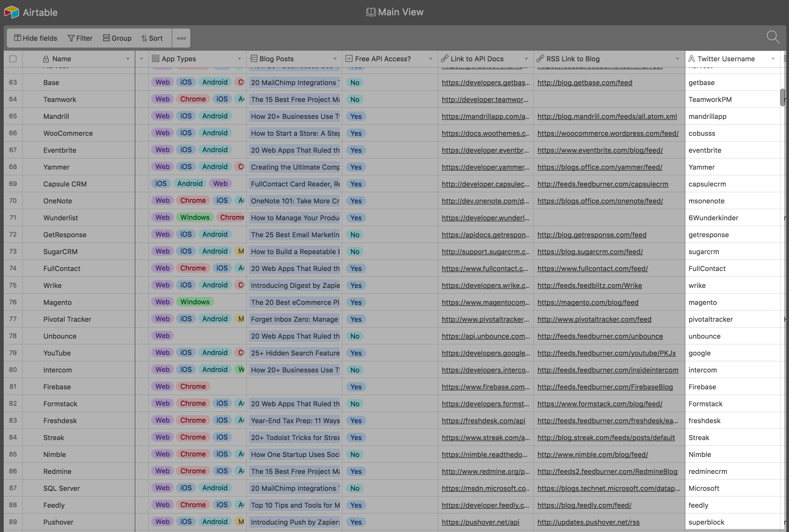Open blog post '25+ Hidden Search Feature'

coord(295,353)
